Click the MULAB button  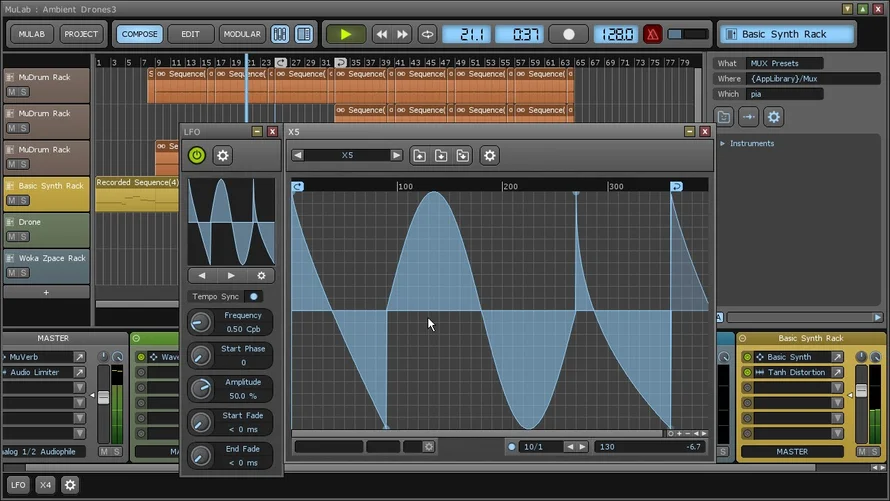click(x=33, y=34)
